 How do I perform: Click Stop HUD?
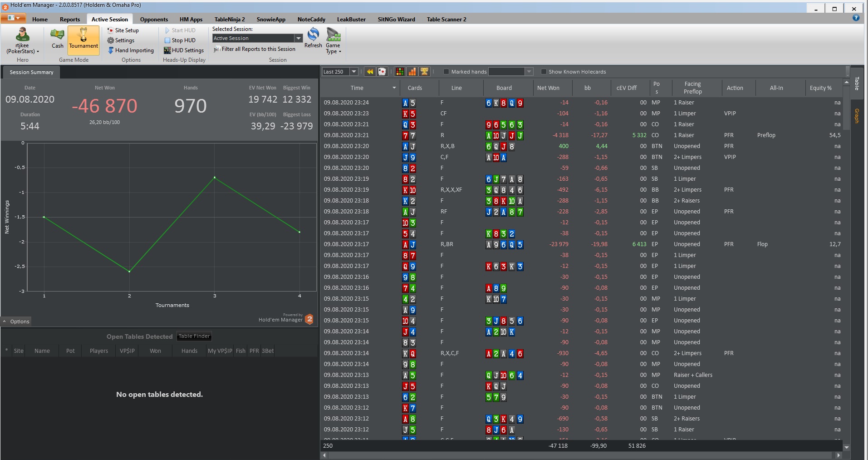pos(180,40)
